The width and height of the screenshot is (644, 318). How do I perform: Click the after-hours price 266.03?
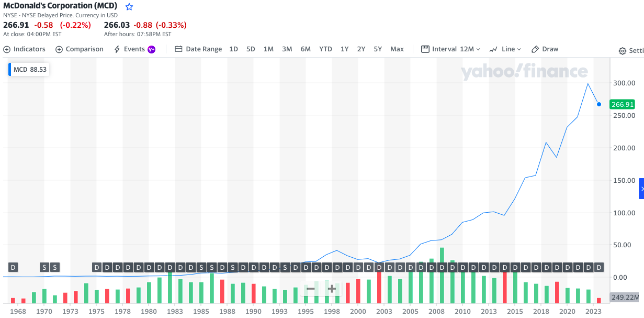coord(117,25)
